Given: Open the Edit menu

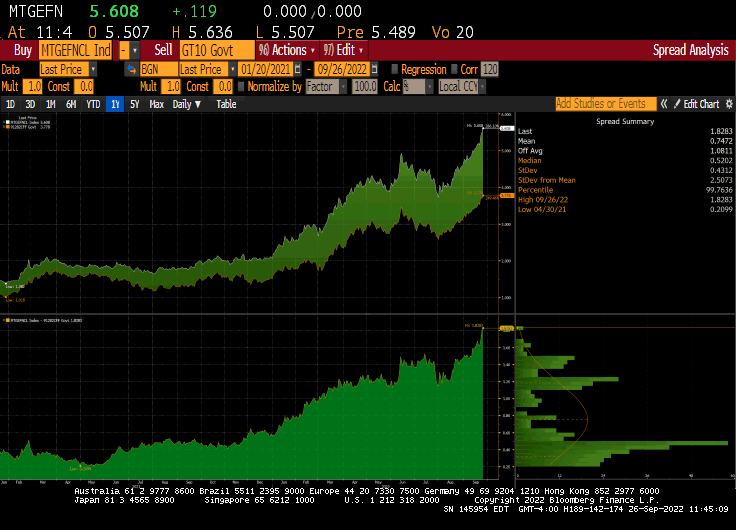Looking at the screenshot, I should pos(346,49).
